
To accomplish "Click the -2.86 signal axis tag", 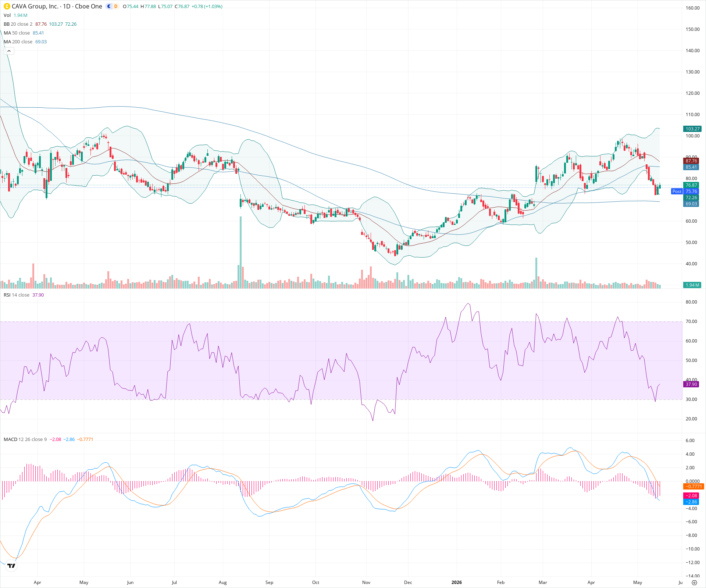I will 691,502.
